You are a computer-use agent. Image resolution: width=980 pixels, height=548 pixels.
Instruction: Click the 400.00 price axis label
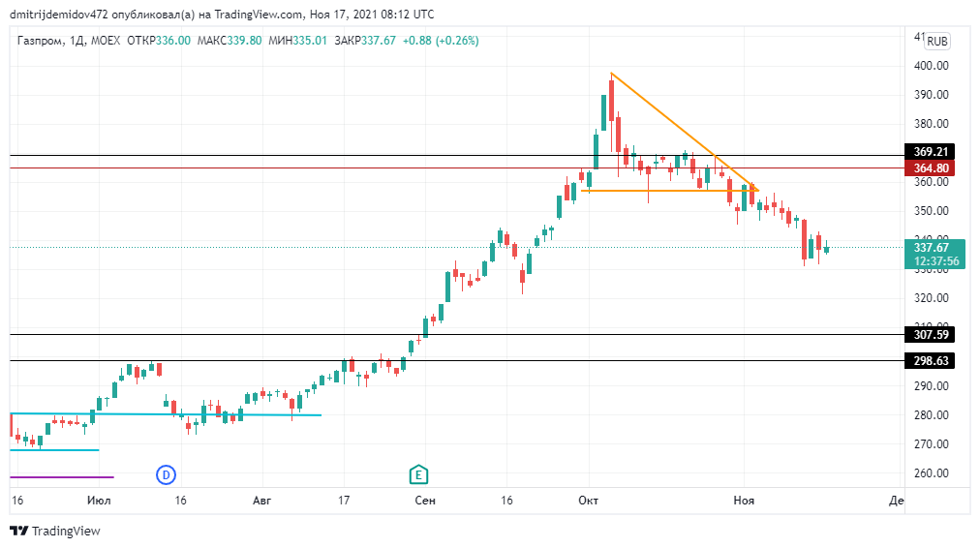tap(932, 66)
